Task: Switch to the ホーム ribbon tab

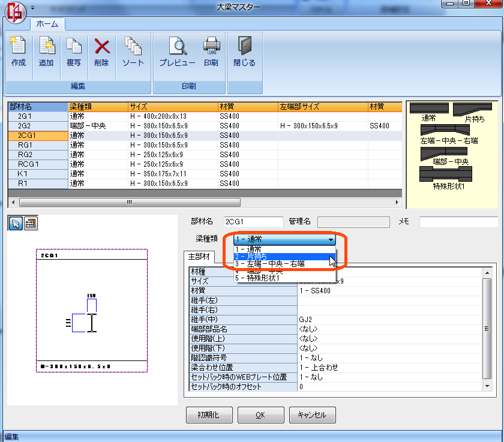Action: click(x=47, y=24)
